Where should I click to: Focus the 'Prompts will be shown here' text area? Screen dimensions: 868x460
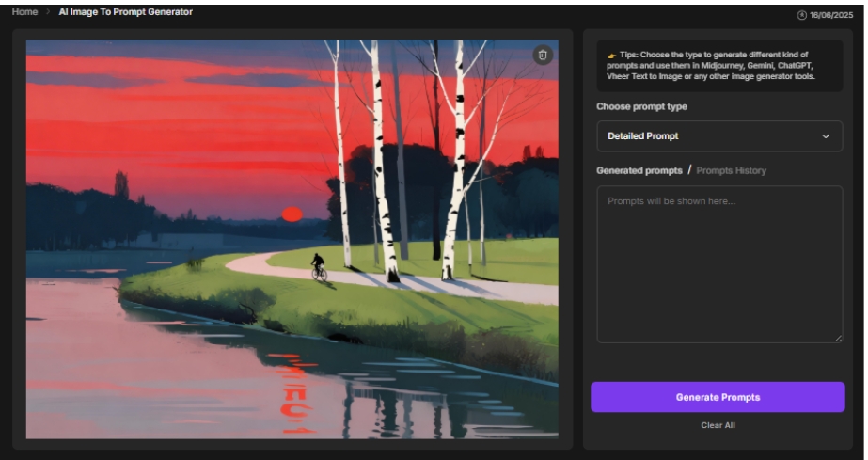(x=718, y=263)
